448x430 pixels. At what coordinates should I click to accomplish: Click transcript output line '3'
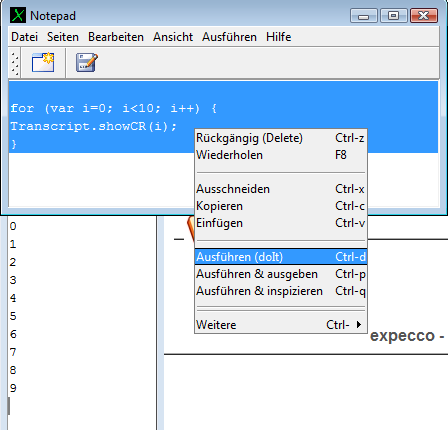pyautogui.click(x=13, y=280)
